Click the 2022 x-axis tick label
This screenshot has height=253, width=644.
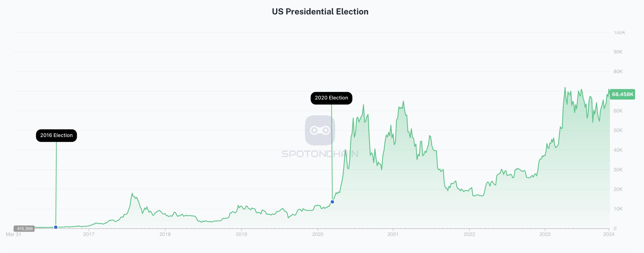tap(469, 234)
